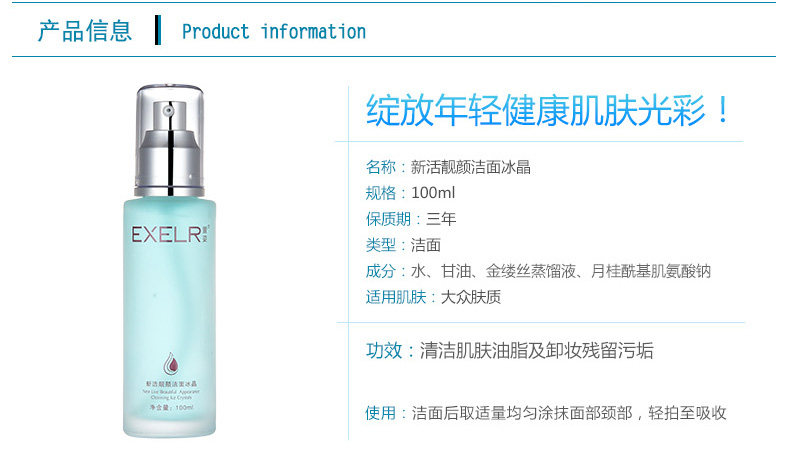Select the product bottle image
This screenshot has height=456, width=790.
click(x=170, y=261)
